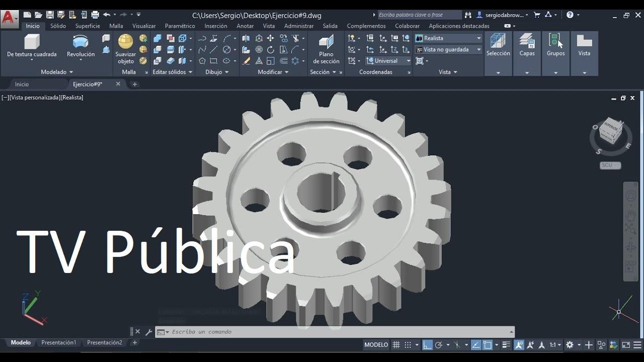The height and width of the screenshot is (362, 644).
Task: Switch to the Presentación1 layout tab
Action: tap(58, 342)
